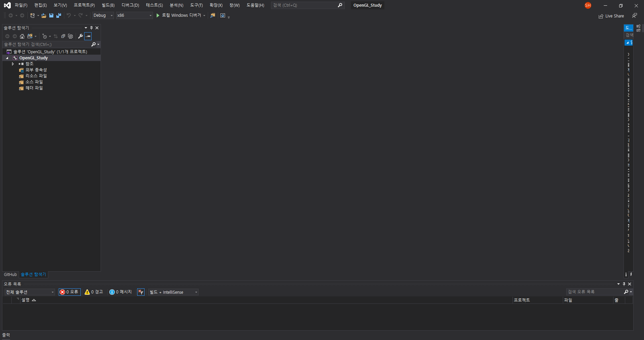Click the Save All icon

pyautogui.click(x=59, y=15)
